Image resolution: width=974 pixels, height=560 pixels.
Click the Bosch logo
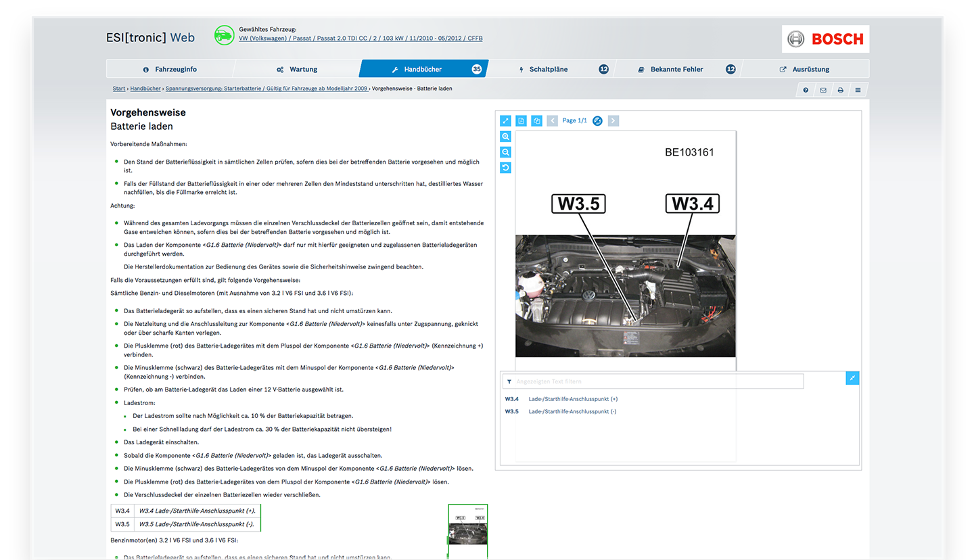825,39
